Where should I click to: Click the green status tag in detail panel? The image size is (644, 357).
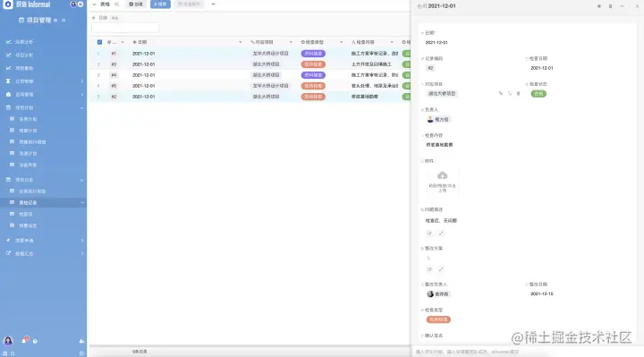[538, 94]
